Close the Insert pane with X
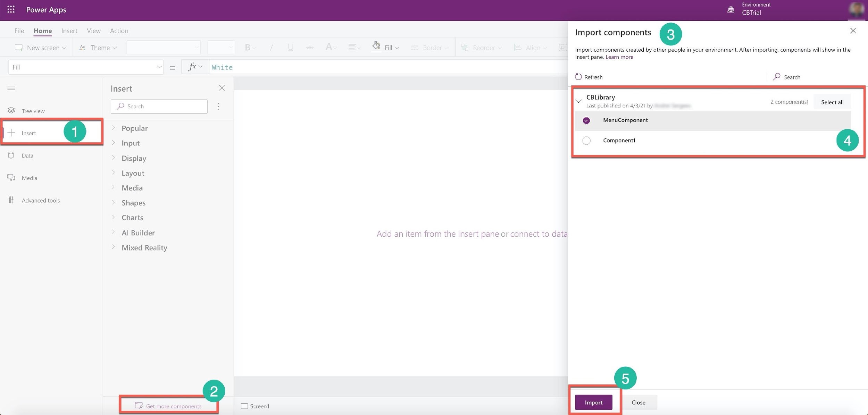 [x=222, y=88]
